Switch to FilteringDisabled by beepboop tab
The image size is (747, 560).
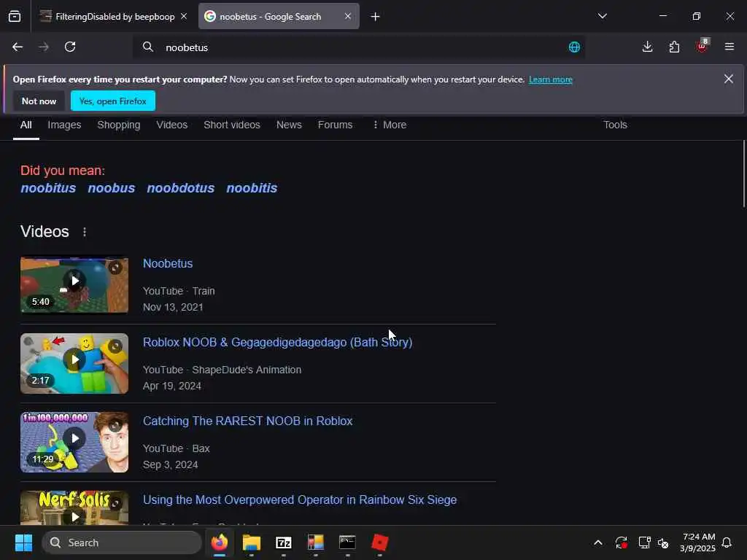point(113,17)
